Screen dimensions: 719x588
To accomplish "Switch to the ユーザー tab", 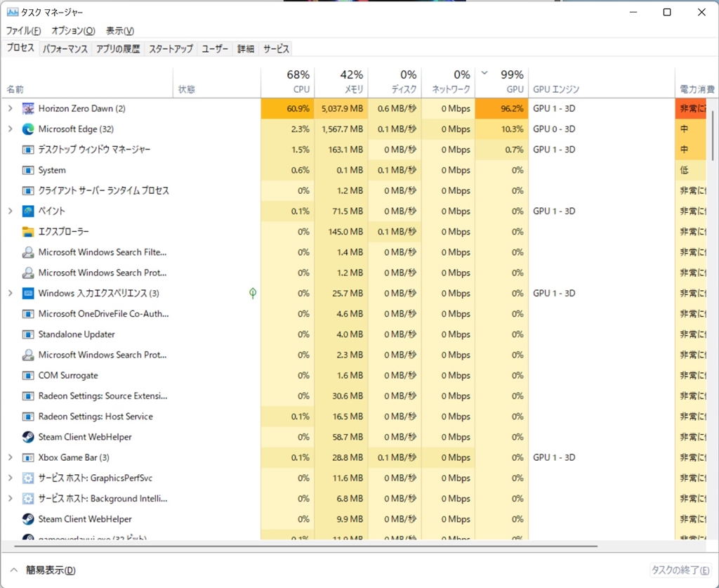I will (x=215, y=49).
